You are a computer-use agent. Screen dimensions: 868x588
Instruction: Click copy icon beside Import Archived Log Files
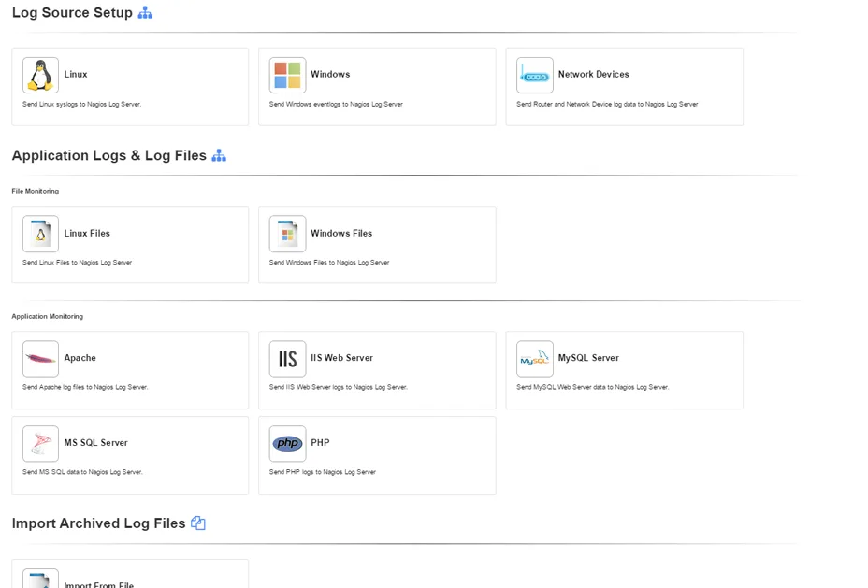pos(198,523)
